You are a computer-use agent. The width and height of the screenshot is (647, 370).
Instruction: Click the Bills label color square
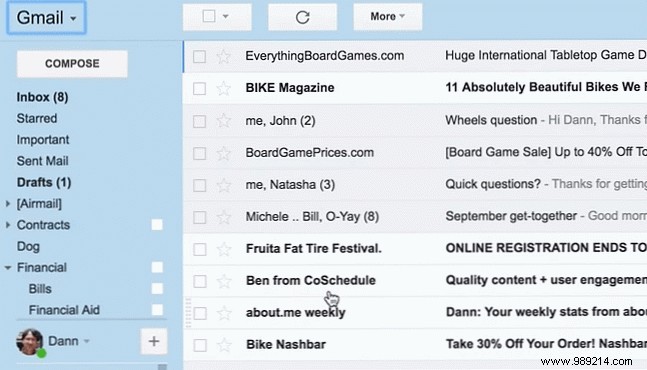[x=157, y=289]
